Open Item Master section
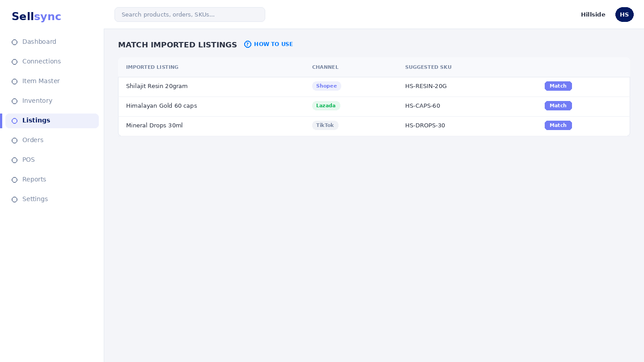The width and height of the screenshot is (644, 362). (52, 81)
